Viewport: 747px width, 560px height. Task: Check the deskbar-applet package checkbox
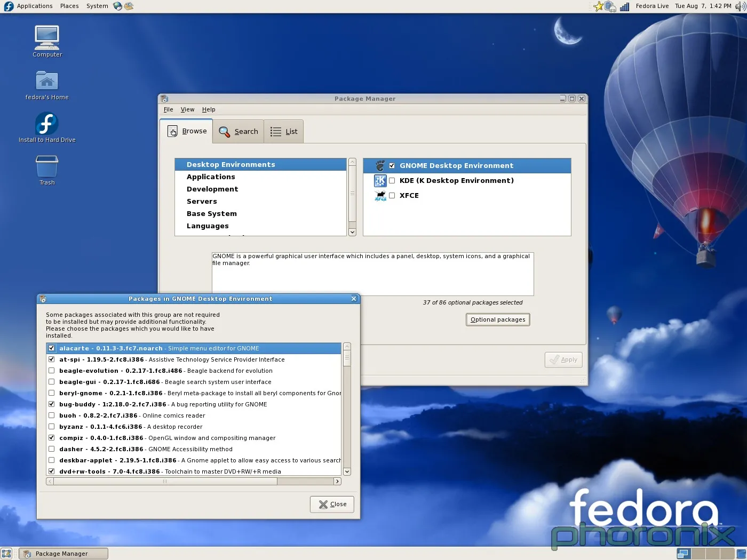(51, 460)
